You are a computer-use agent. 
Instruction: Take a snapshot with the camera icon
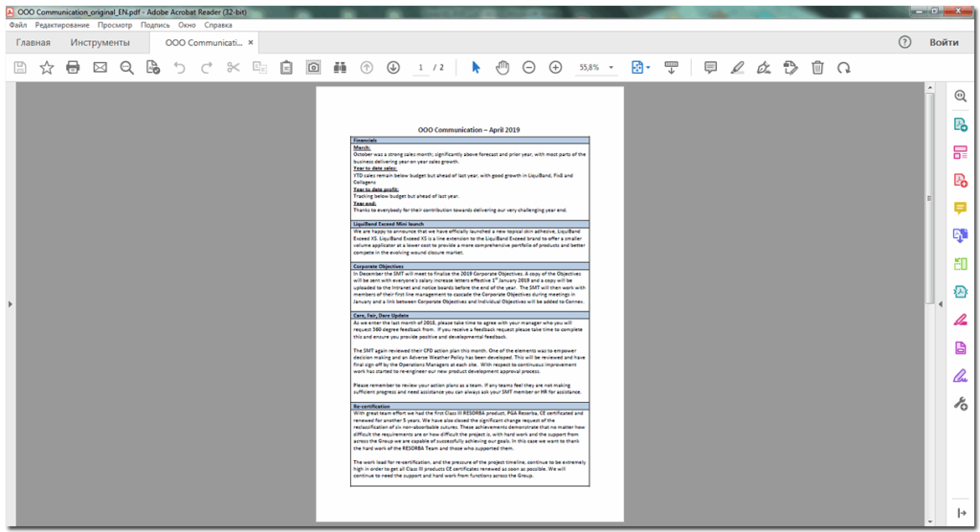pyautogui.click(x=313, y=68)
